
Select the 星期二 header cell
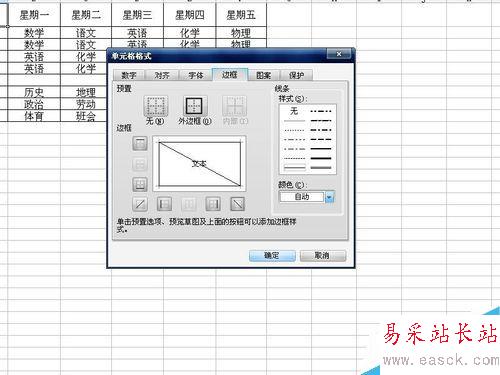point(86,15)
